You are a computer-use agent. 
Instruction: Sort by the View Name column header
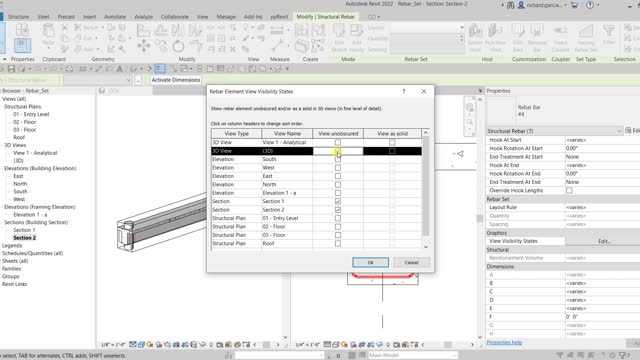click(x=287, y=133)
